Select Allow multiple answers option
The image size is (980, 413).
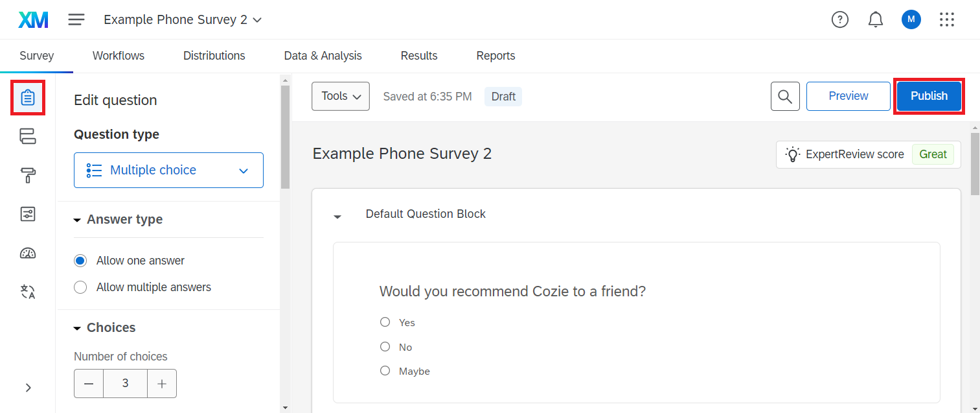point(80,287)
